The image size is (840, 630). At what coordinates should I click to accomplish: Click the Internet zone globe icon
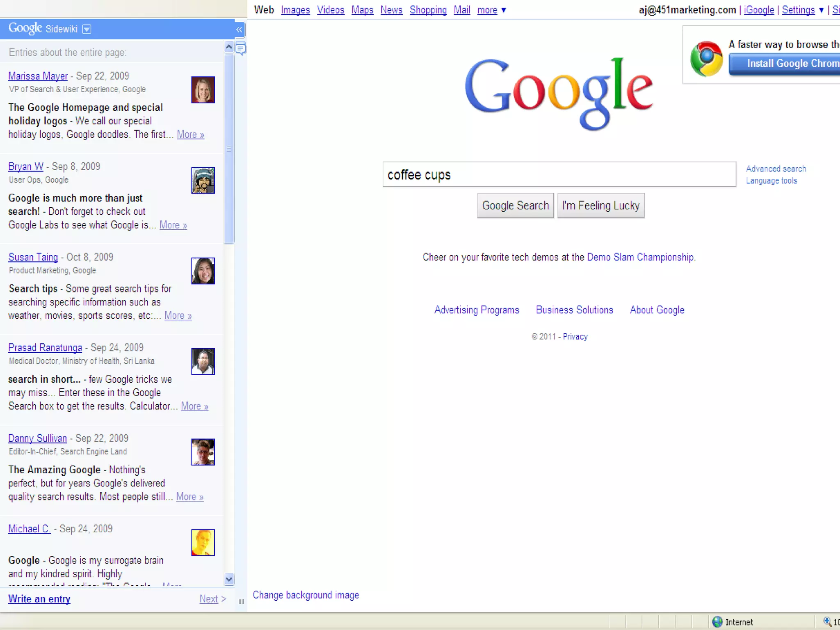(x=717, y=622)
